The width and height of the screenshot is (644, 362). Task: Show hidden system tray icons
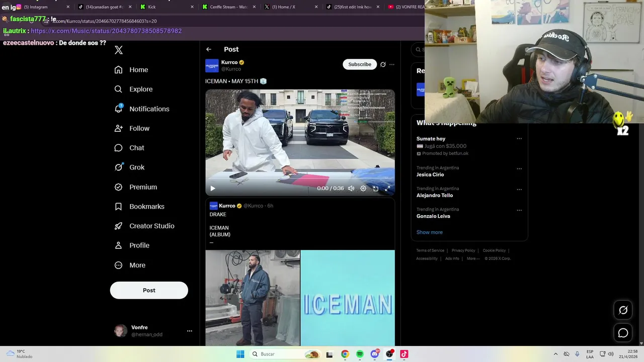[555, 354]
